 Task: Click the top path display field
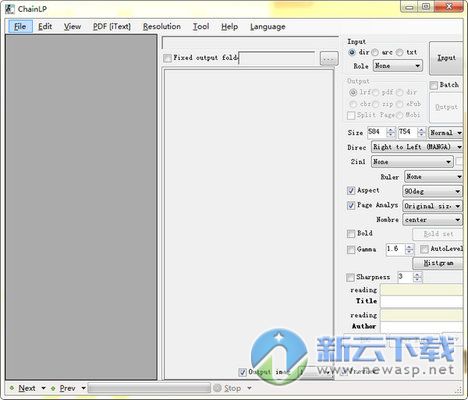[x=250, y=43]
